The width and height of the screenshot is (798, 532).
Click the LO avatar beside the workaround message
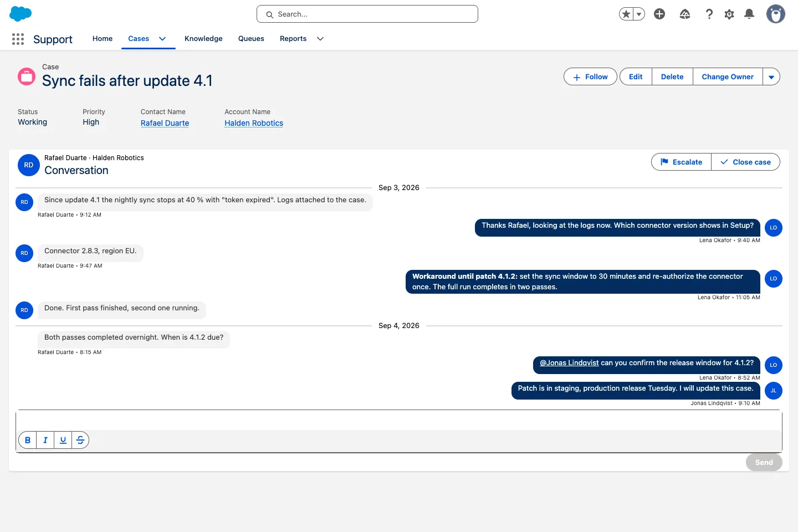774,279
